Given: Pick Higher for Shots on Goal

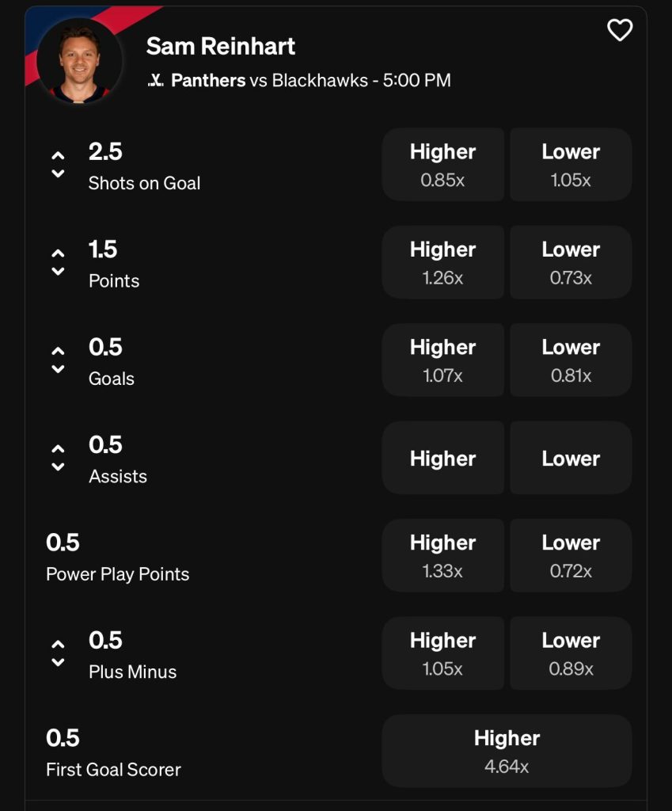Looking at the screenshot, I should tap(442, 165).
